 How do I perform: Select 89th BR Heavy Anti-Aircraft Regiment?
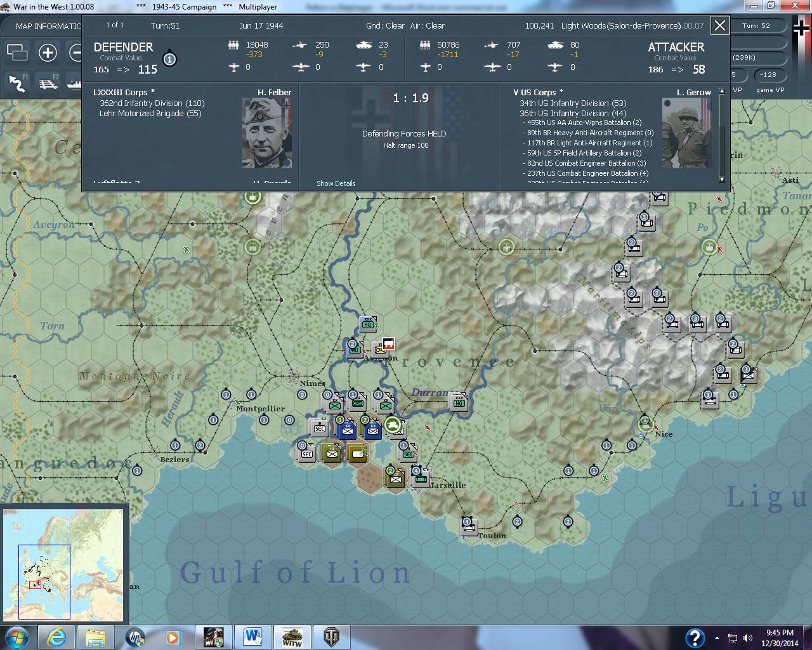point(590,133)
